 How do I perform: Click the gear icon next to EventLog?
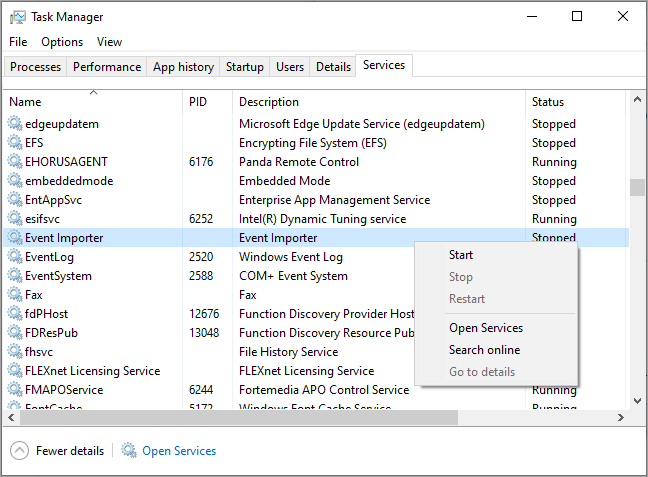point(15,257)
